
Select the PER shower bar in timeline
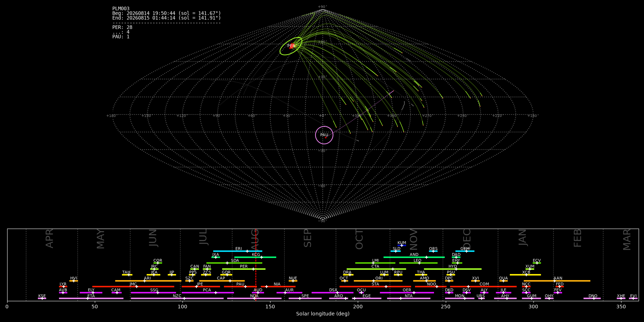click(x=244, y=269)
